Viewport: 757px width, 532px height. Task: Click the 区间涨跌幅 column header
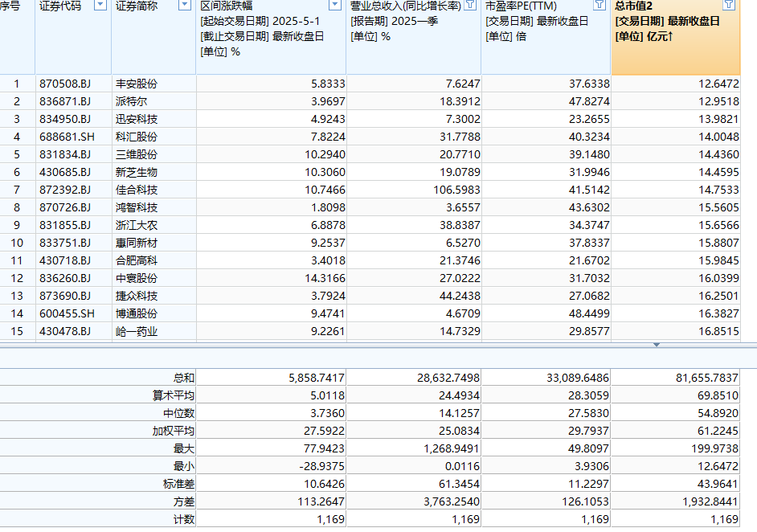click(271, 37)
